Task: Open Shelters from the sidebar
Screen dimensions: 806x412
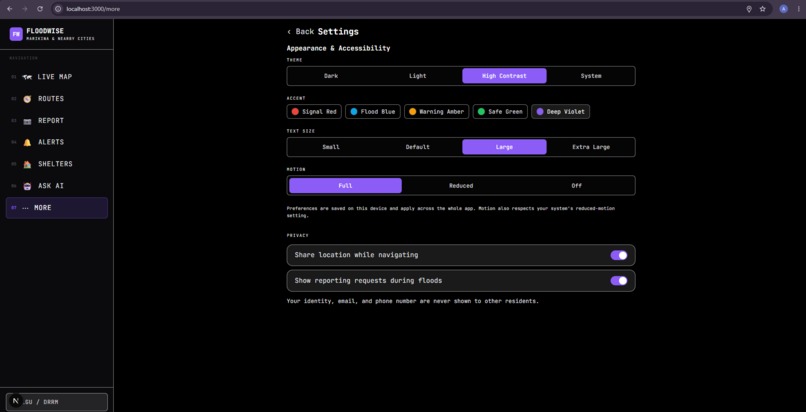Action: pos(57,164)
